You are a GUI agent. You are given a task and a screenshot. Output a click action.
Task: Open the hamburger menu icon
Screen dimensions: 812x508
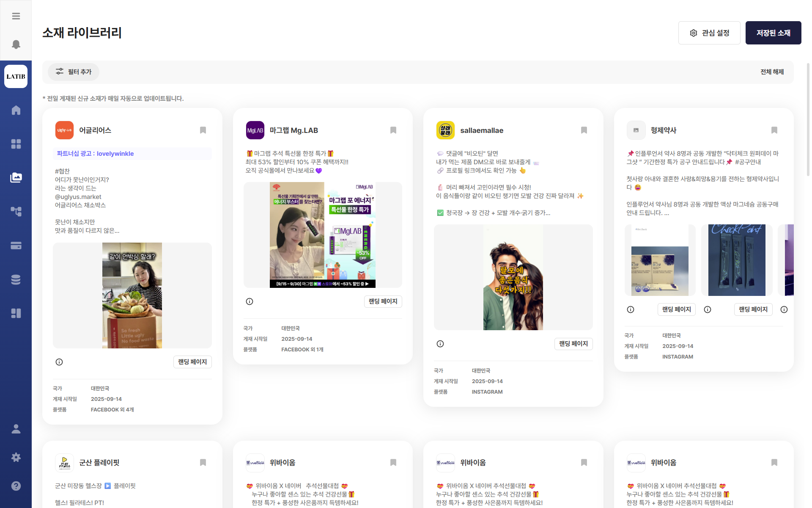(16, 16)
